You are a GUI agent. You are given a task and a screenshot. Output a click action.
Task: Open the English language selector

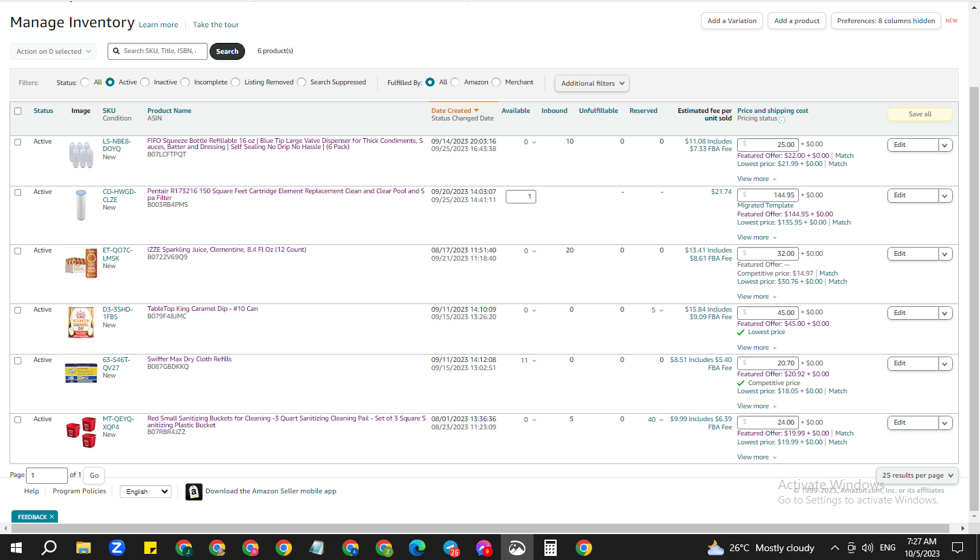click(146, 491)
